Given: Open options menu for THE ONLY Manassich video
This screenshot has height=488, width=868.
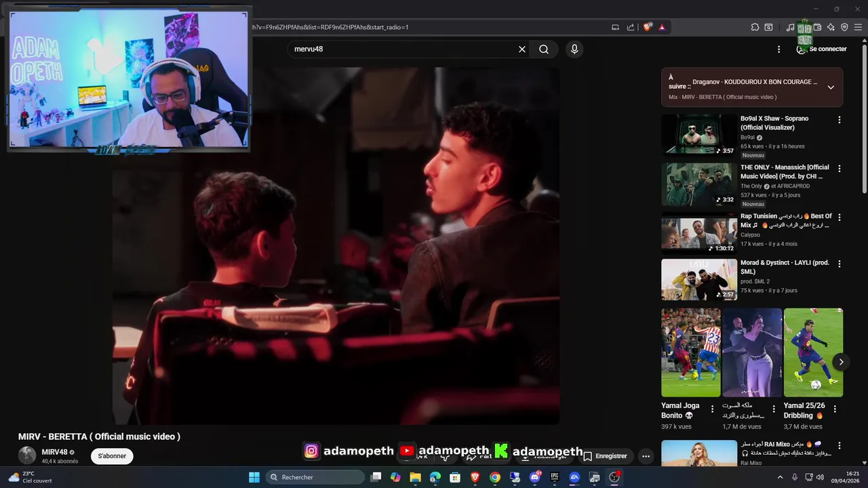Looking at the screenshot, I should coord(840,169).
